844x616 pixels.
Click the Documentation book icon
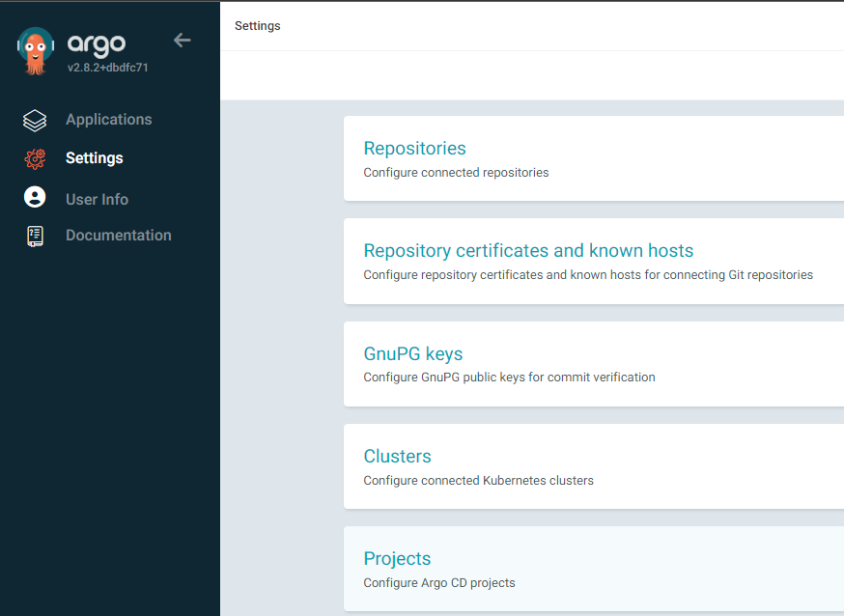[x=35, y=236]
